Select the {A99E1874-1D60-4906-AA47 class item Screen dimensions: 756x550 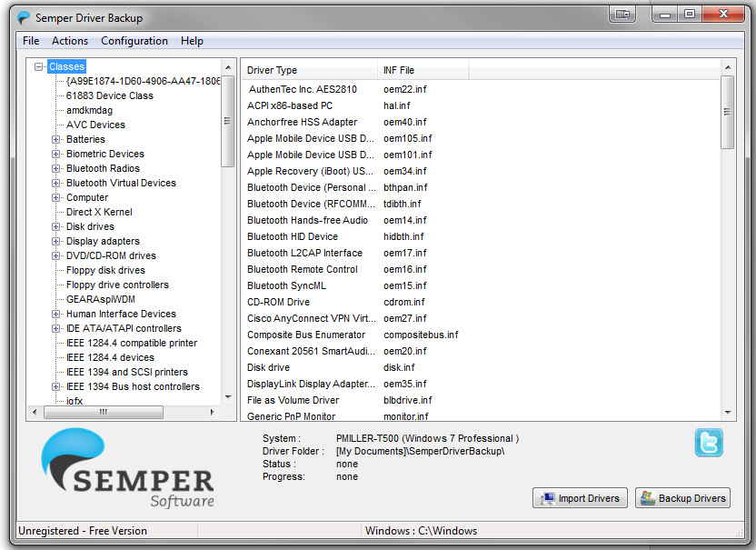(143, 81)
